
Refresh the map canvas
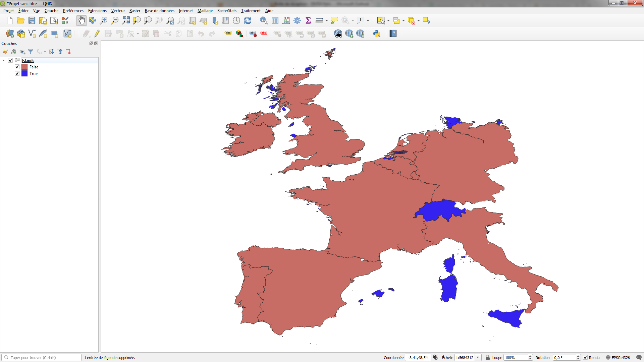point(248,21)
